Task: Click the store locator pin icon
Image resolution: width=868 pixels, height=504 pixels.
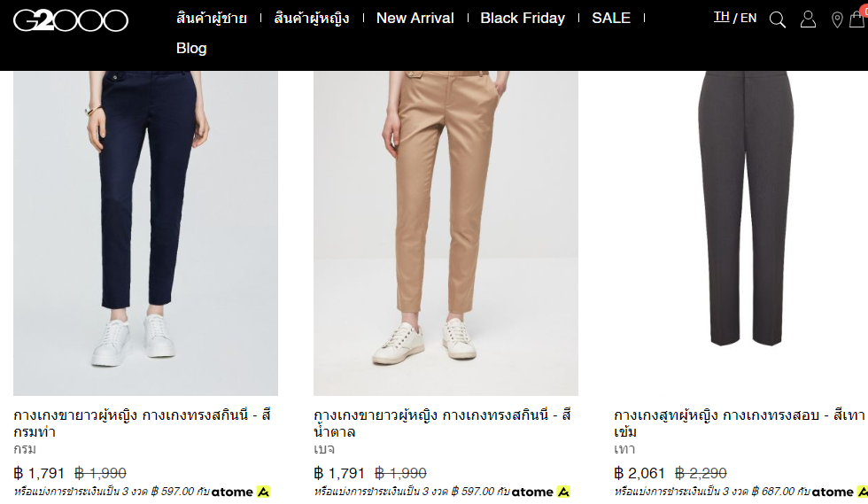Action: pyautogui.click(x=837, y=20)
